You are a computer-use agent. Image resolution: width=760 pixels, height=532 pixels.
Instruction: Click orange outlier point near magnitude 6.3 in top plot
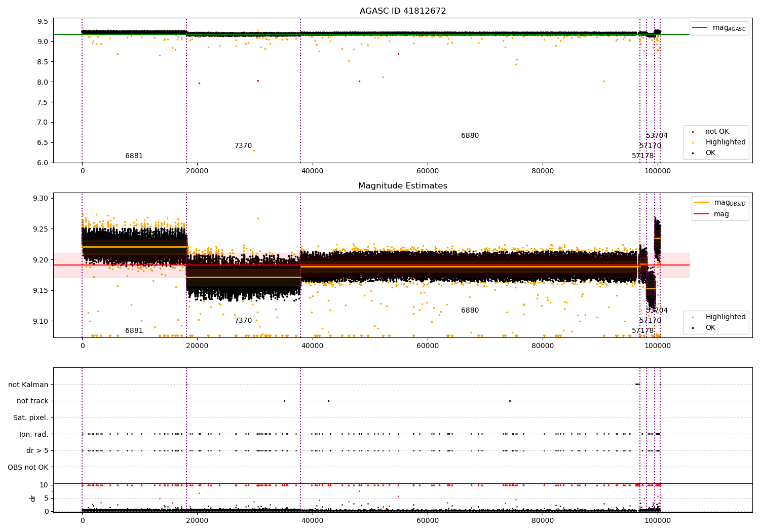click(254, 150)
